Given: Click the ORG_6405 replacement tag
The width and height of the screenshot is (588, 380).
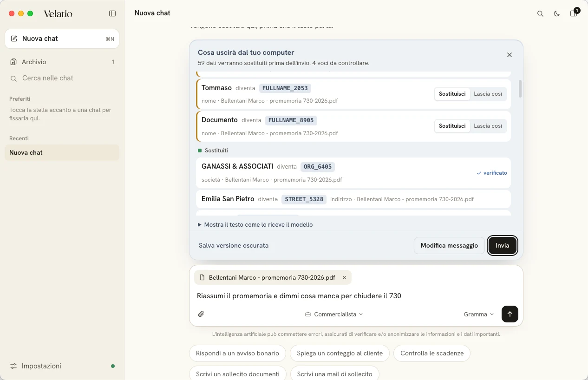Looking at the screenshot, I should coord(318,166).
